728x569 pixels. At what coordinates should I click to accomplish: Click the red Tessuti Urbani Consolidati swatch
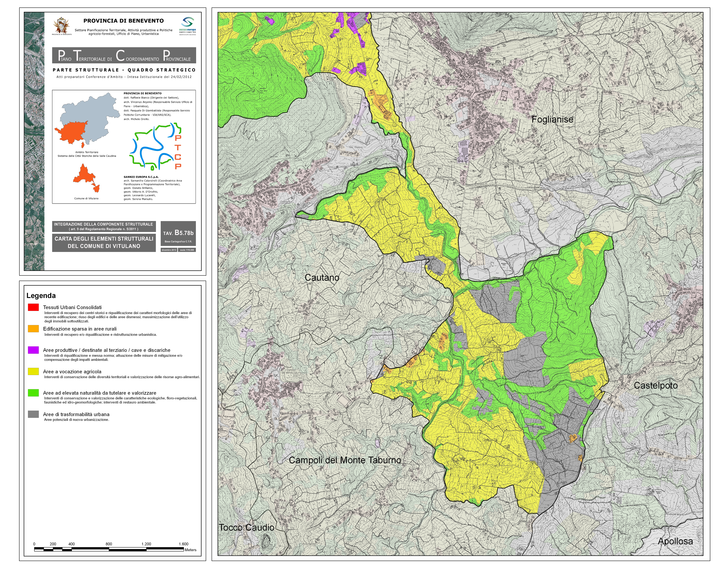click(33, 307)
